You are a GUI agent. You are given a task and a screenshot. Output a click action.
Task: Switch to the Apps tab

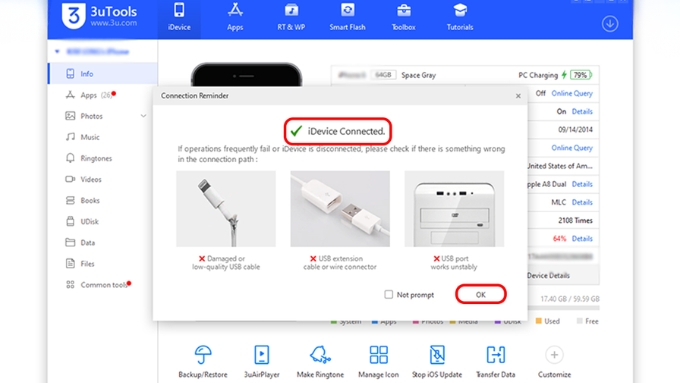tap(235, 17)
